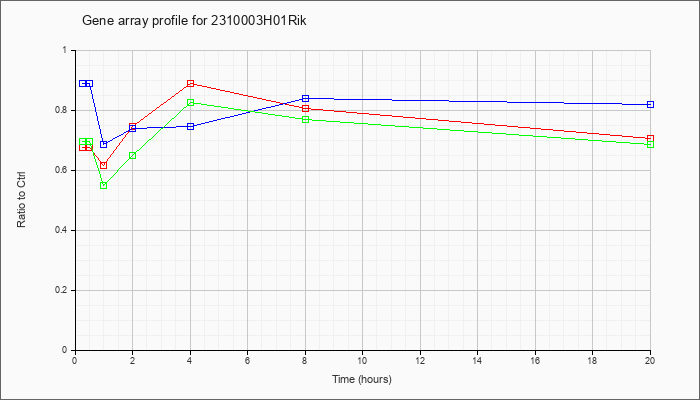Click the red data marker at 1 hour
The width and height of the screenshot is (700, 400).
tap(104, 165)
